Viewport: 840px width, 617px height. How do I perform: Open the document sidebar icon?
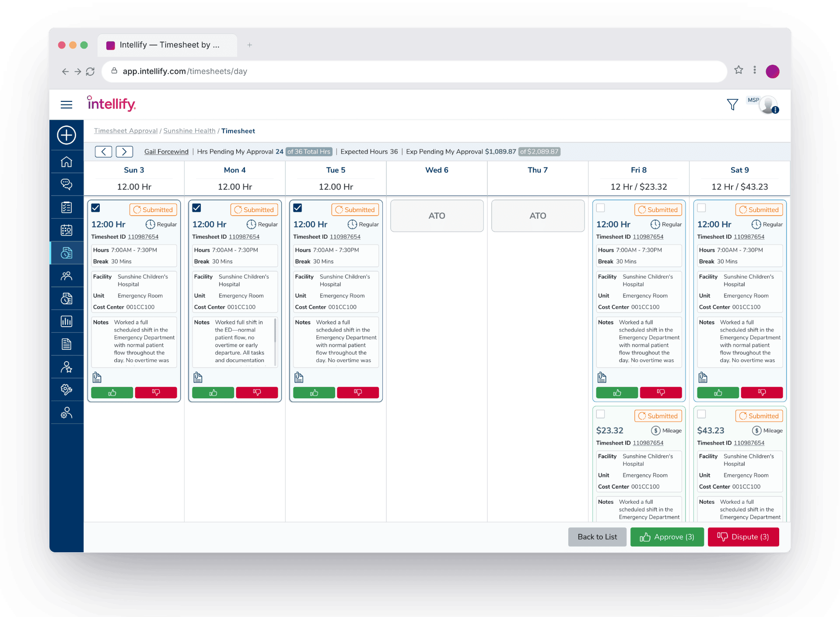click(66, 344)
